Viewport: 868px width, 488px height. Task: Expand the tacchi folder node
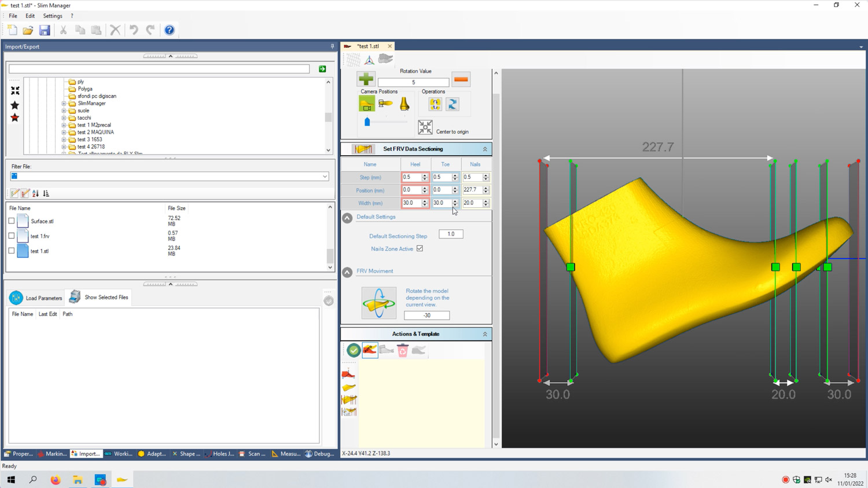tap(64, 118)
